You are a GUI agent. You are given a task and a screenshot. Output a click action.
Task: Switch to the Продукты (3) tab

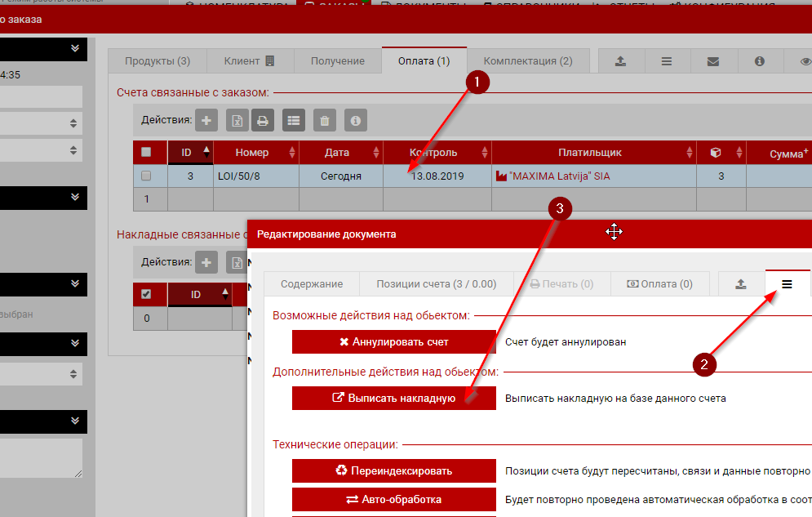[x=158, y=61]
